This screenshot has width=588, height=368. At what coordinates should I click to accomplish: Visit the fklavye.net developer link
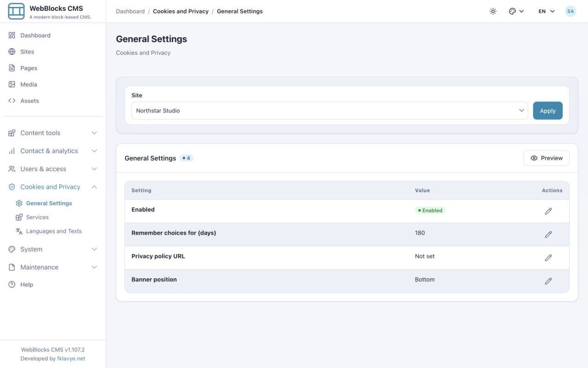coord(71,359)
